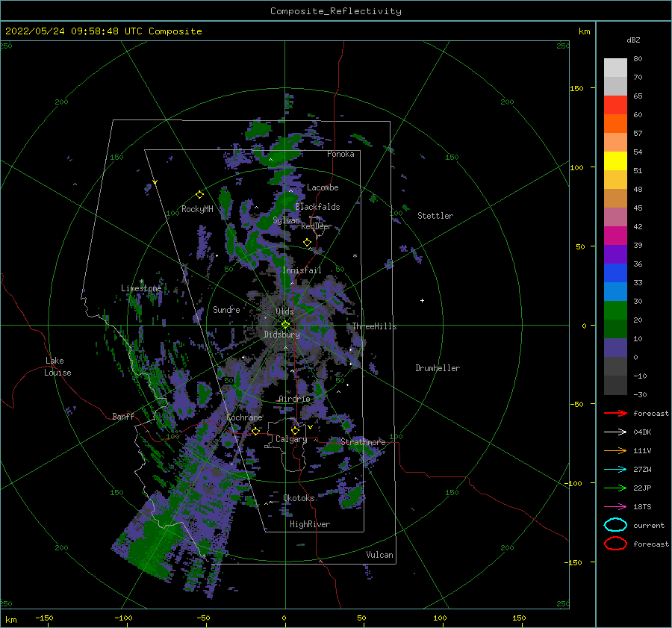Pick the light gray 80 dBZ swatch
Image resolution: width=672 pixels, height=628 pixels.
[x=615, y=68]
